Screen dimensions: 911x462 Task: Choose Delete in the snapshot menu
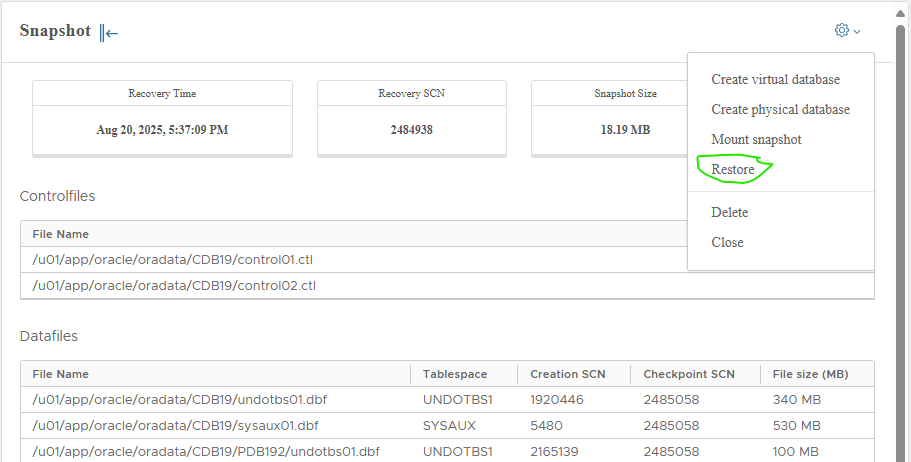click(x=729, y=212)
